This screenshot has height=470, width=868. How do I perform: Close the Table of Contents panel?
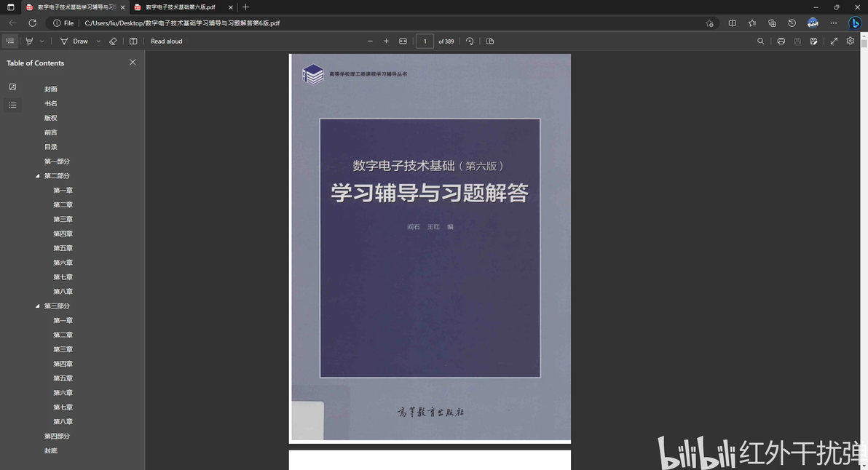coord(133,63)
